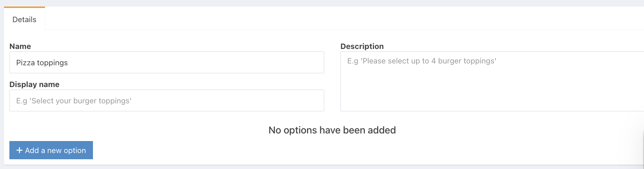Click the 'Pizza toppings' text in Name
Screen dimensions: 644x169
[42, 63]
